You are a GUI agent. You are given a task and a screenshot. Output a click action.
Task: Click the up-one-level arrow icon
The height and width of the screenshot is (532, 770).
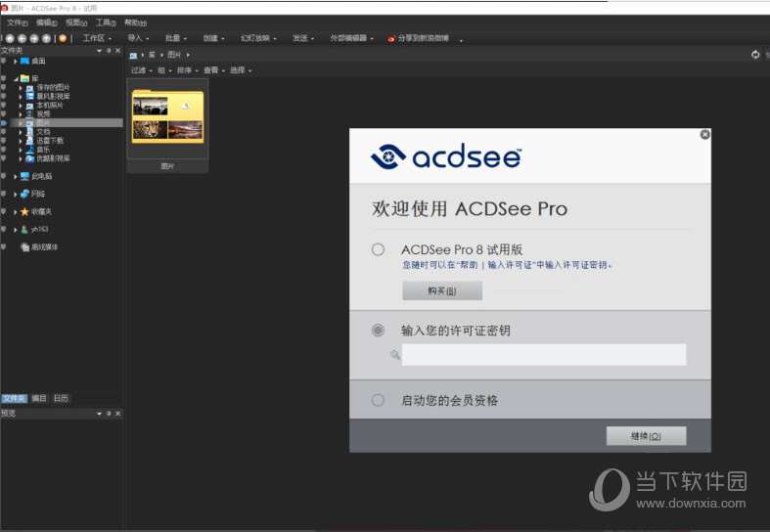(45, 38)
